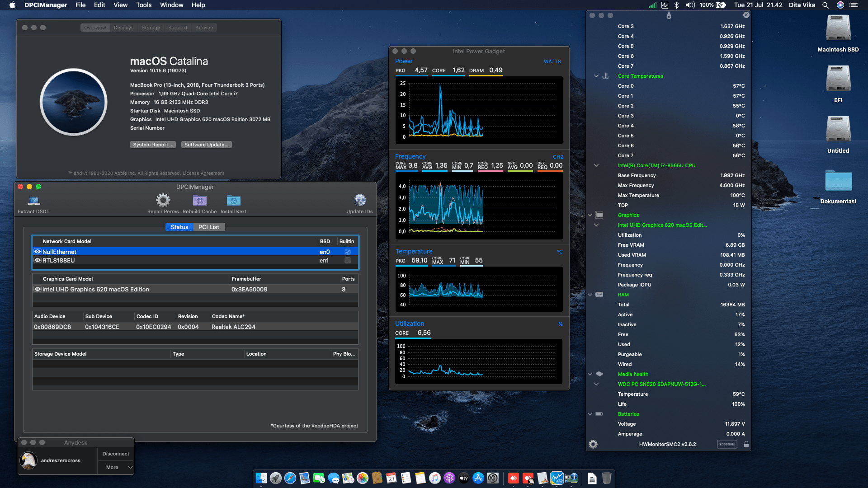Click Disconnect in Anydesk window
Viewport: 868px width, 488px height.
[116, 454]
